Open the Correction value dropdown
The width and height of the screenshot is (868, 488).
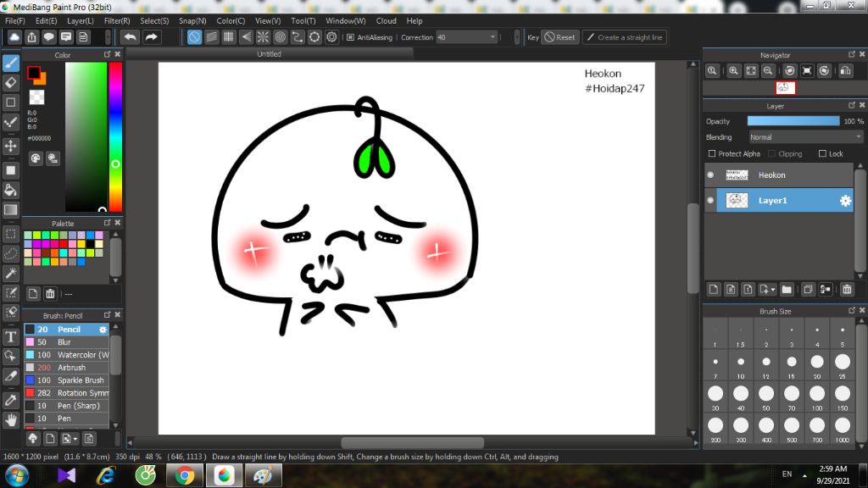[x=492, y=37]
